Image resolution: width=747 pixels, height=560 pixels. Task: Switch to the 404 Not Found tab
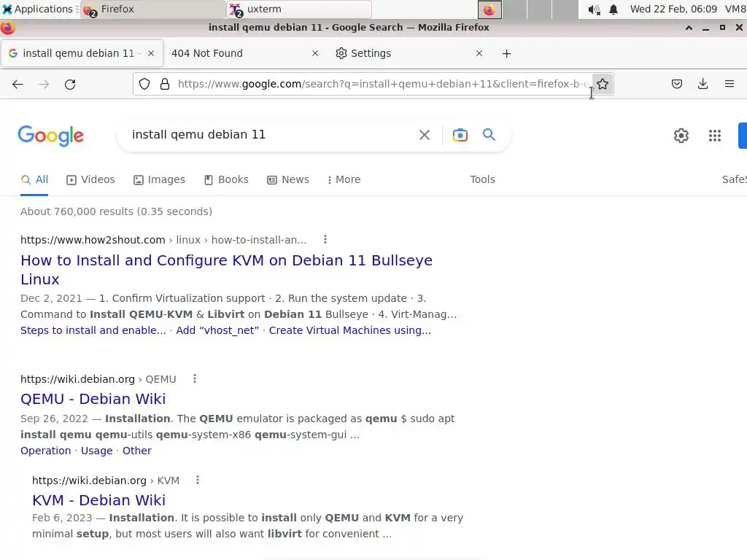coord(244,53)
